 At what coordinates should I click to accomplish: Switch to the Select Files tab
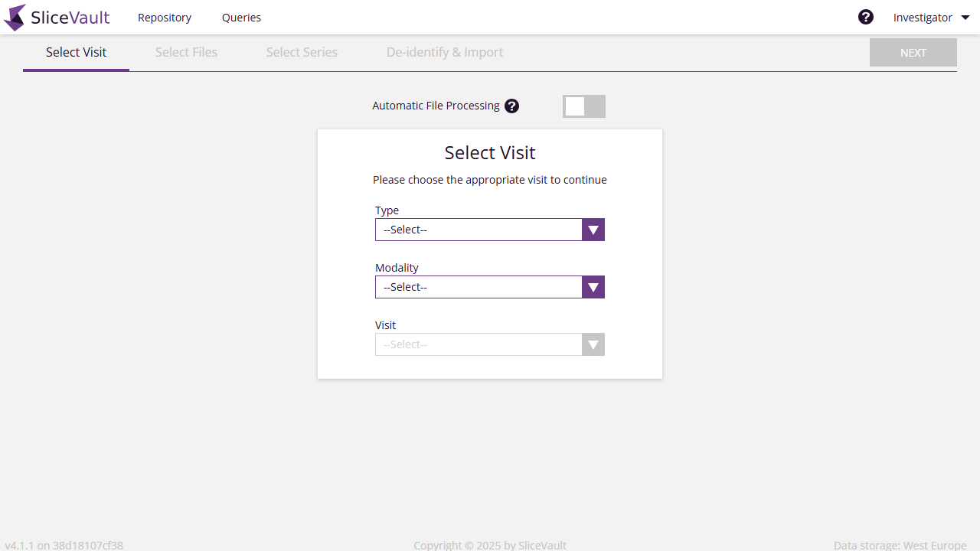(x=186, y=51)
